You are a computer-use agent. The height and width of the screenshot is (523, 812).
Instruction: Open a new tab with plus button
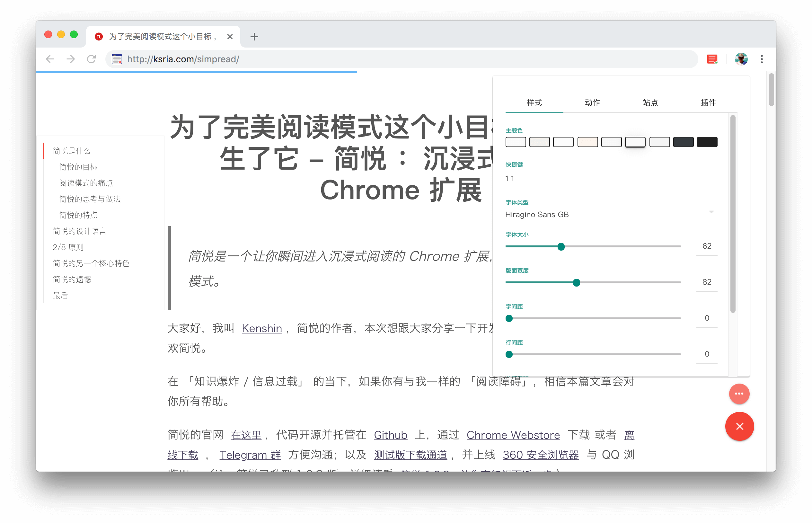pyautogui.click(x=254, y=36)
